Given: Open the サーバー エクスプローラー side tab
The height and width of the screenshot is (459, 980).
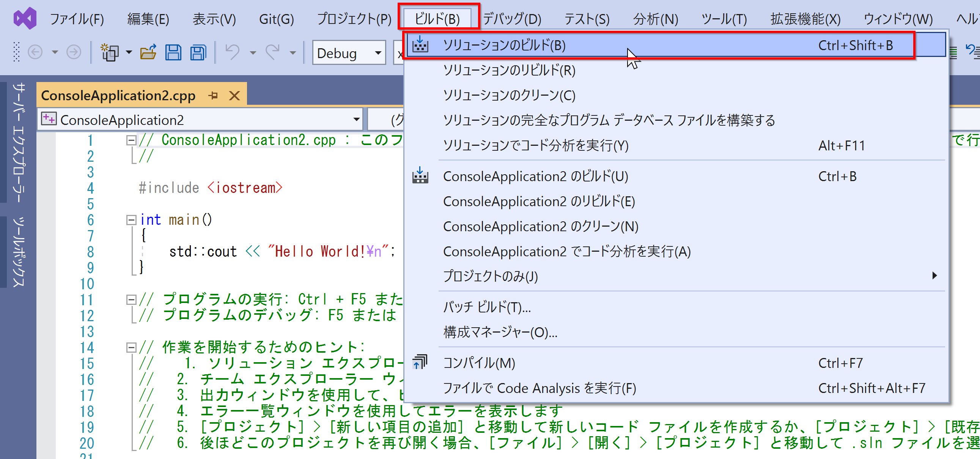Looking at the screenshot, I should click(x=19, y=142).
